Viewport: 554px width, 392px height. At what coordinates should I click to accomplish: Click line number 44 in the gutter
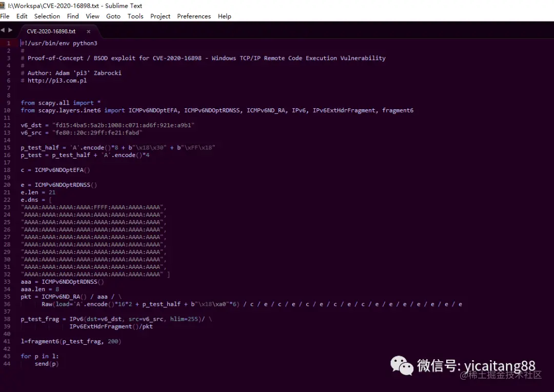(x=7, y=364)
